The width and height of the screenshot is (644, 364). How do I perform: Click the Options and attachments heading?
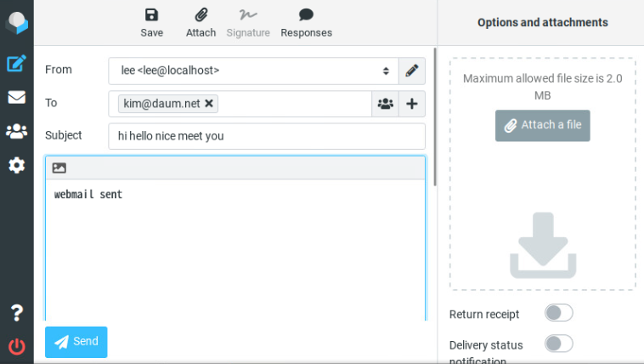[543, 22]
